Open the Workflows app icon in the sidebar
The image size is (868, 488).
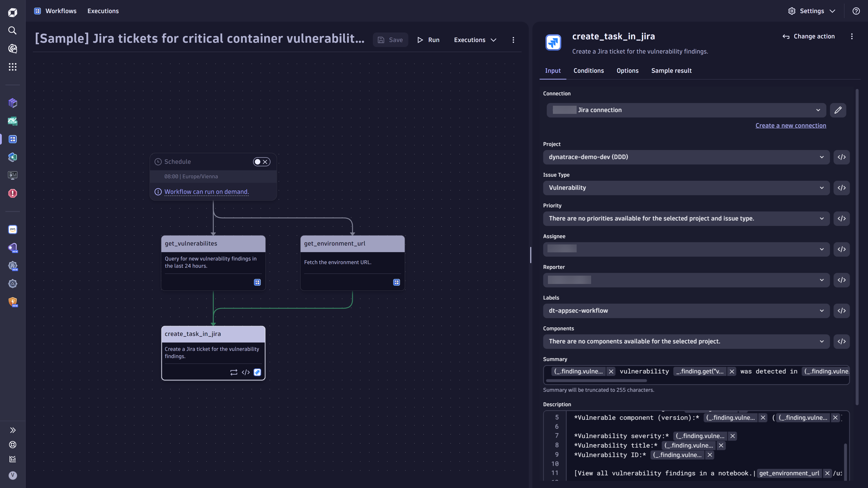pyautogui.click(x=12, y=139)
